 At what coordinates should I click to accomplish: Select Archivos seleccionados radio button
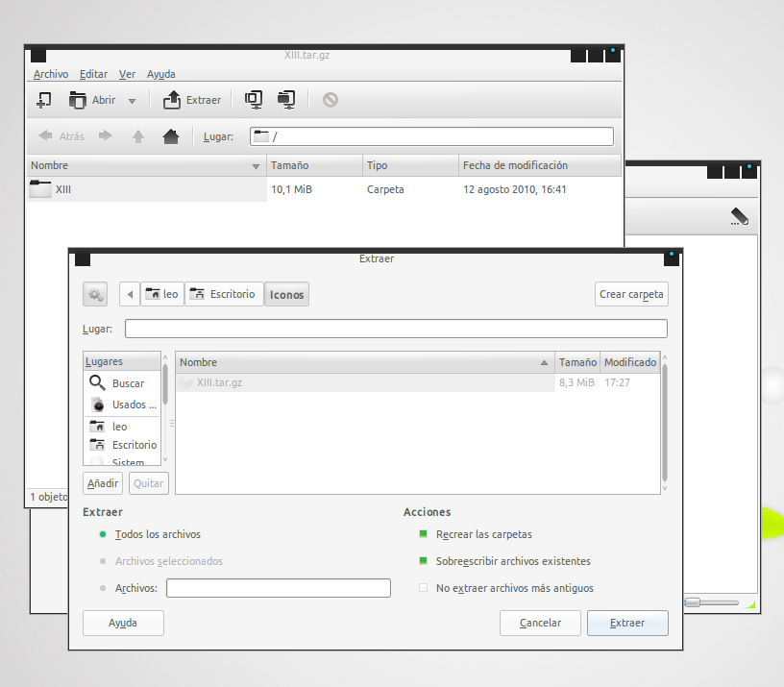(103, 561)
